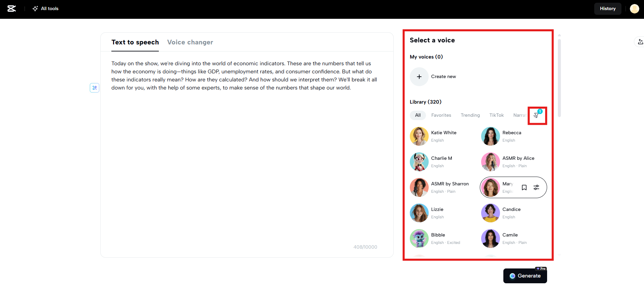Viewport: 644px width, 291px height.
Task: Open the user profile avatar
Action: click(634, 9)
